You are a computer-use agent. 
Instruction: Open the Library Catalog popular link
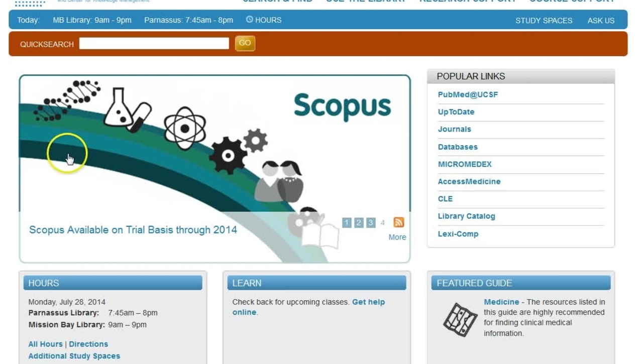pos(466,216)
